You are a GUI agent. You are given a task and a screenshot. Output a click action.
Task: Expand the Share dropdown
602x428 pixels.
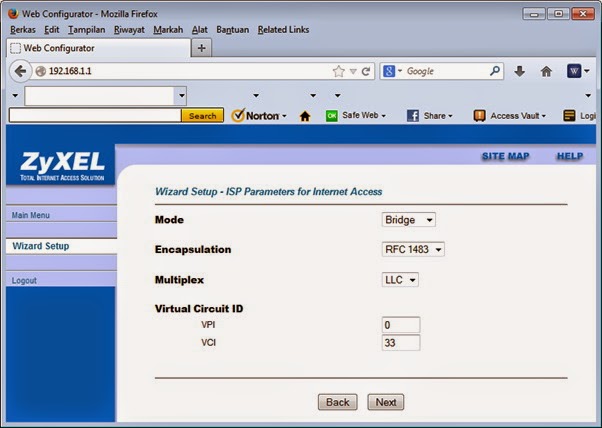coord(450,116)
